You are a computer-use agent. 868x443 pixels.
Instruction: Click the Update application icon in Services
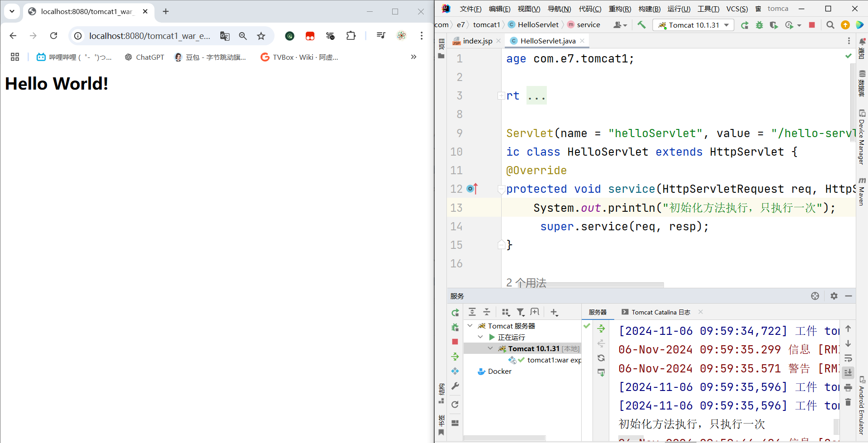(455, 371)
